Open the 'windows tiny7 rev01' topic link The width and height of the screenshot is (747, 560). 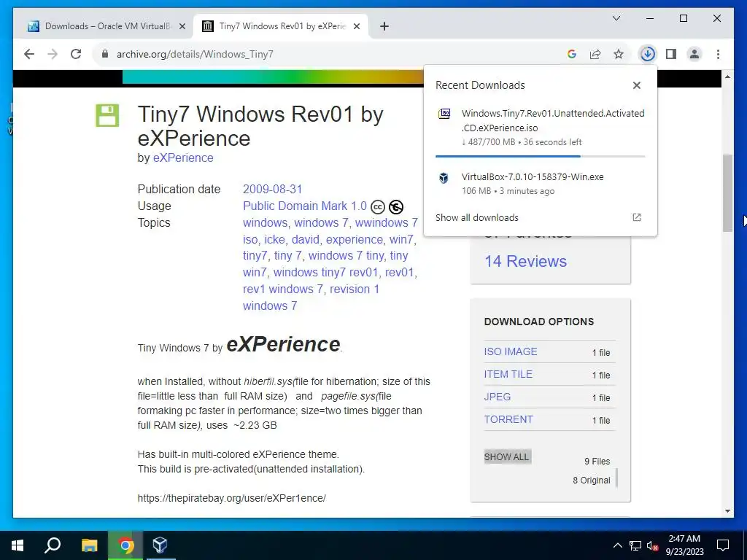pos(325,272)
